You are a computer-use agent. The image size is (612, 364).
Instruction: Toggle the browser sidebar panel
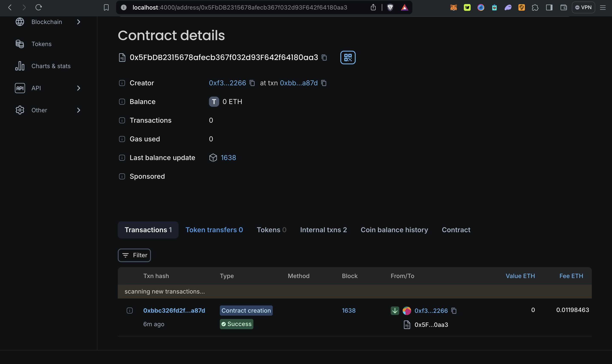(549, 7)
